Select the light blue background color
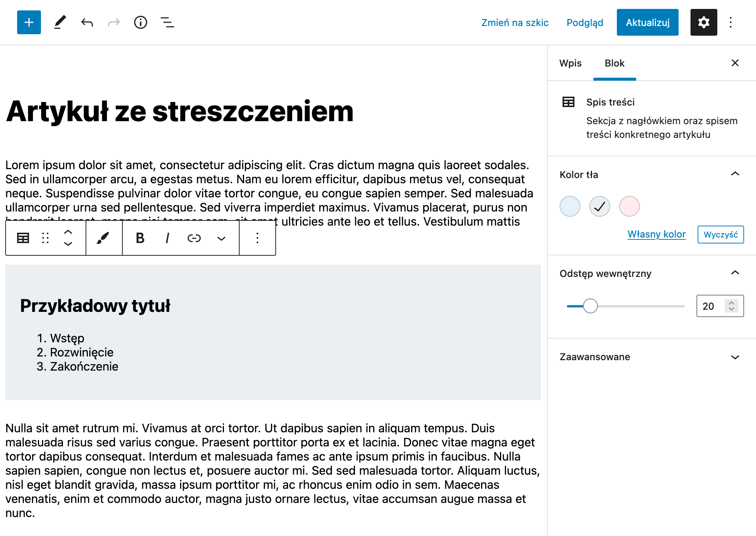This screenshot has width=756, height=536. (570, 206)
